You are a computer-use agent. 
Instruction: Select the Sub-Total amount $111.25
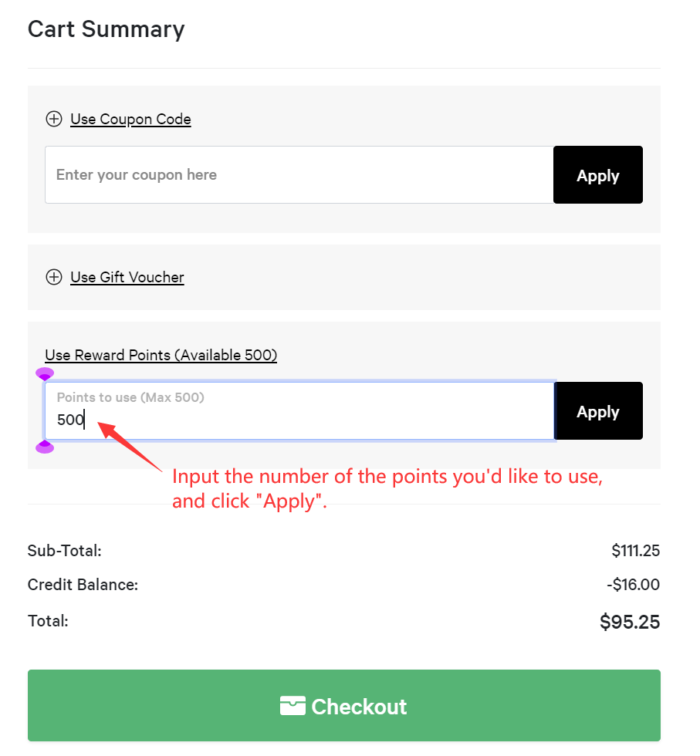pyautogui.click(x=635, y=551)
